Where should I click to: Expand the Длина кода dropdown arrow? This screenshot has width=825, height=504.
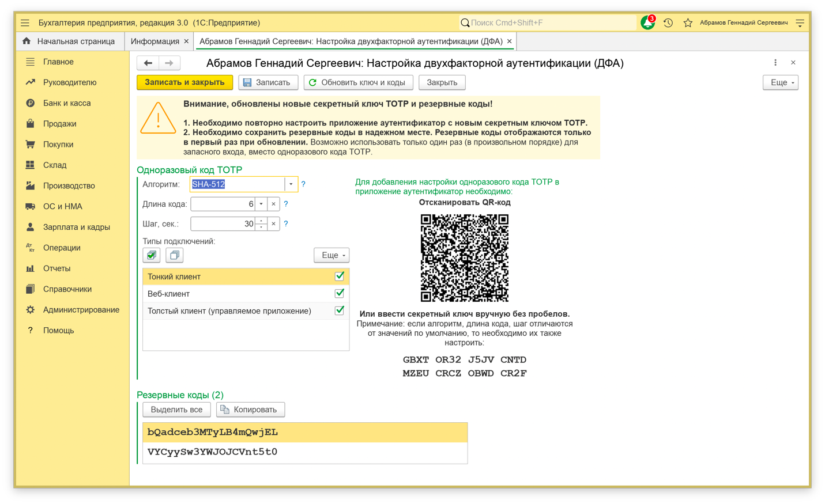(261, 204)
